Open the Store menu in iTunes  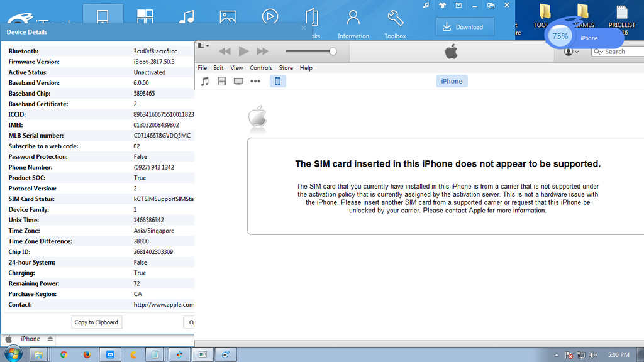286,68
